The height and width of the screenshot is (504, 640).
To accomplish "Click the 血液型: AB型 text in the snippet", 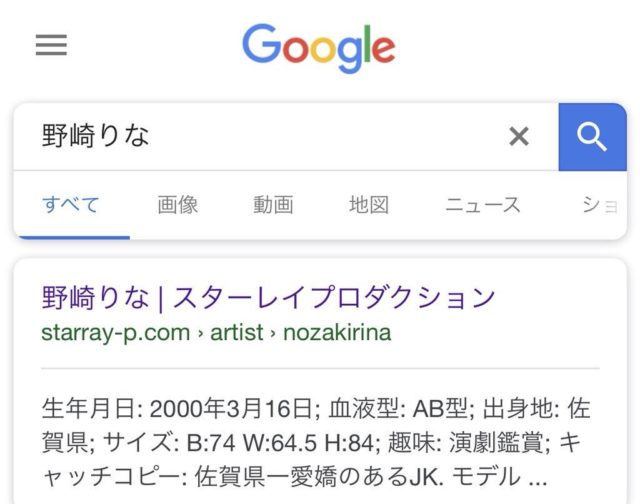I will (388, 409).
